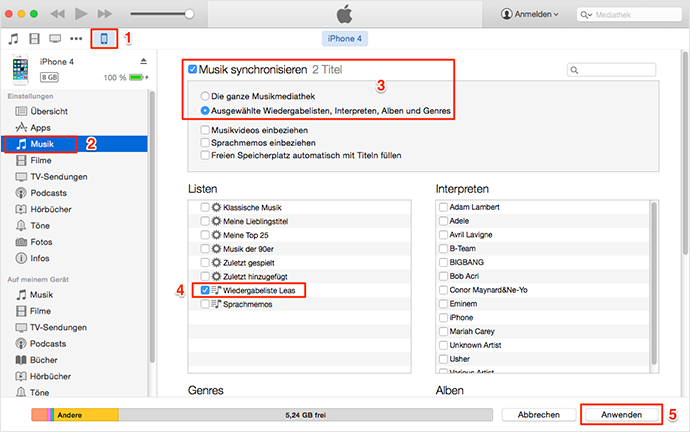Uncheck the Wiedergabeliste Leas playlist
Screen dimensions: 690x432
(205, 289)
